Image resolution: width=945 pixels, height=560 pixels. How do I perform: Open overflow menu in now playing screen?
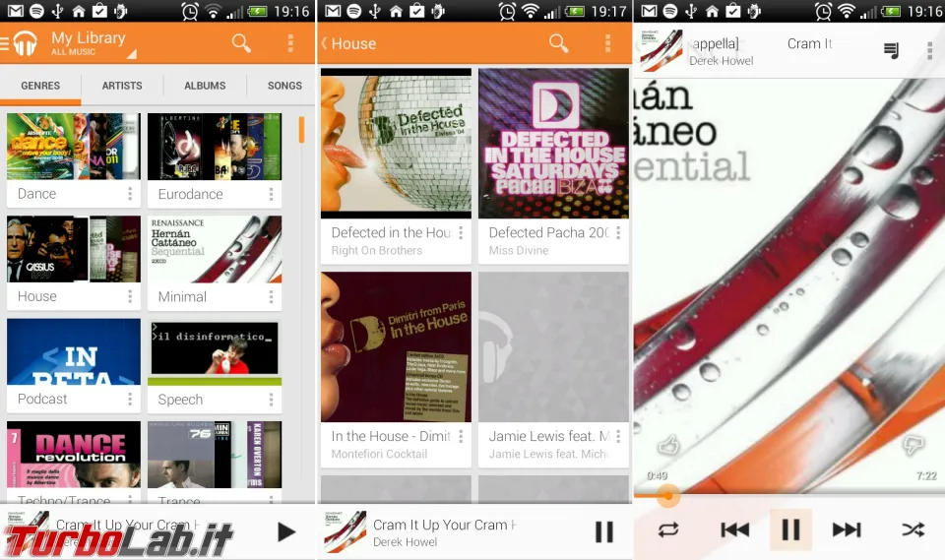(x=929, y=50)
